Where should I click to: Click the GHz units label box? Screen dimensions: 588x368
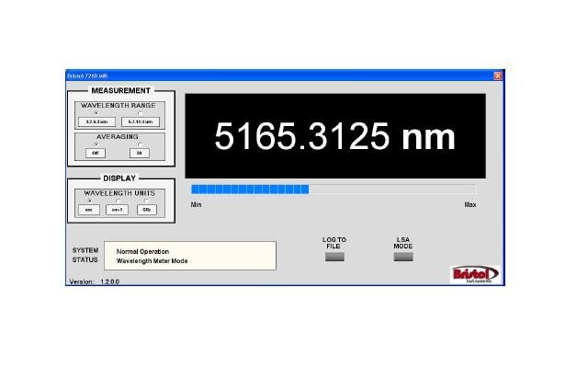click(x=147, y=209)
